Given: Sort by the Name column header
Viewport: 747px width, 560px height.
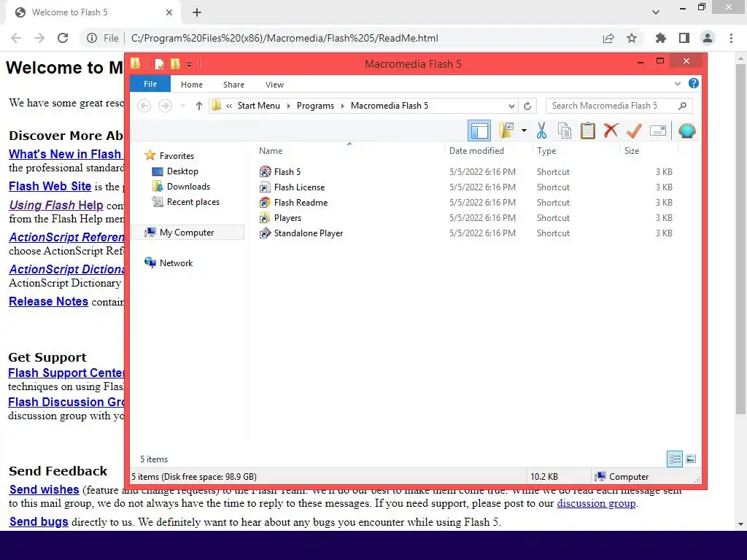Looking at the screenshot, I should [x=271, y=150].
